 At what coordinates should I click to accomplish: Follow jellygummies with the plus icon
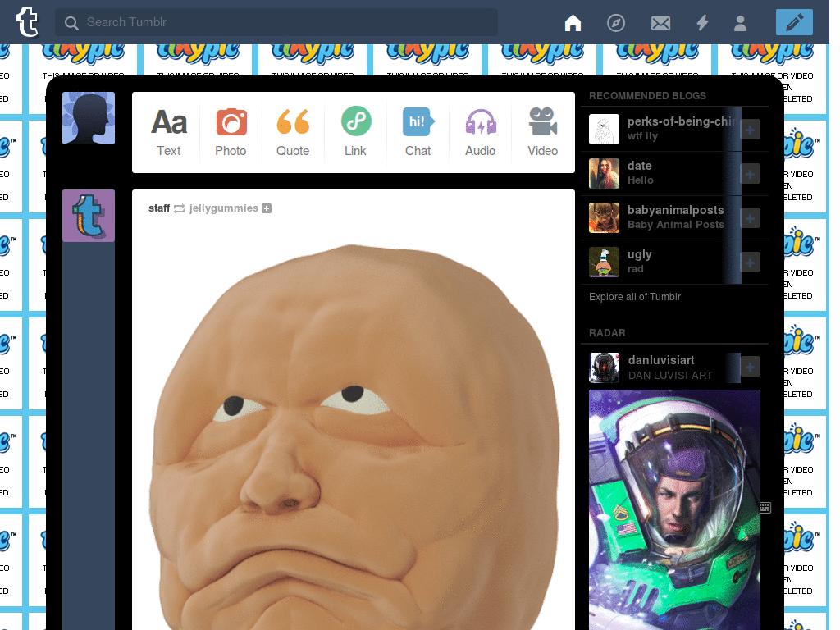pyautogui.click(x=267, y=208)
